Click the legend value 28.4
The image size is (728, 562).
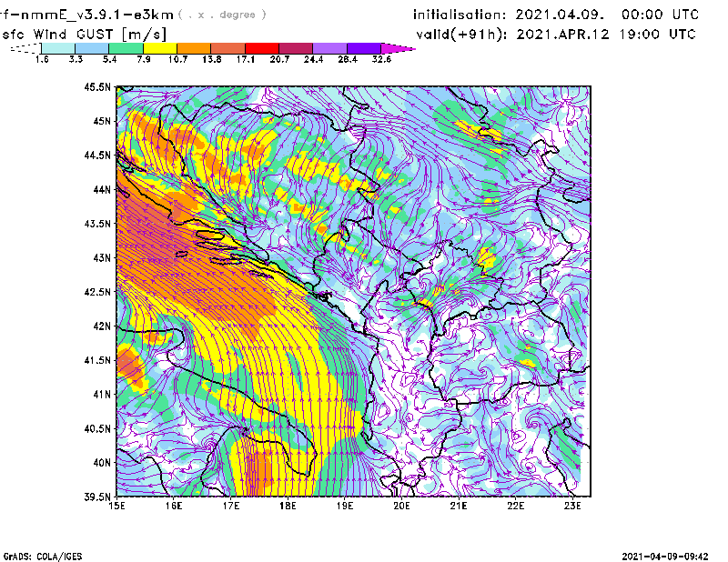(x=348, y=59)
